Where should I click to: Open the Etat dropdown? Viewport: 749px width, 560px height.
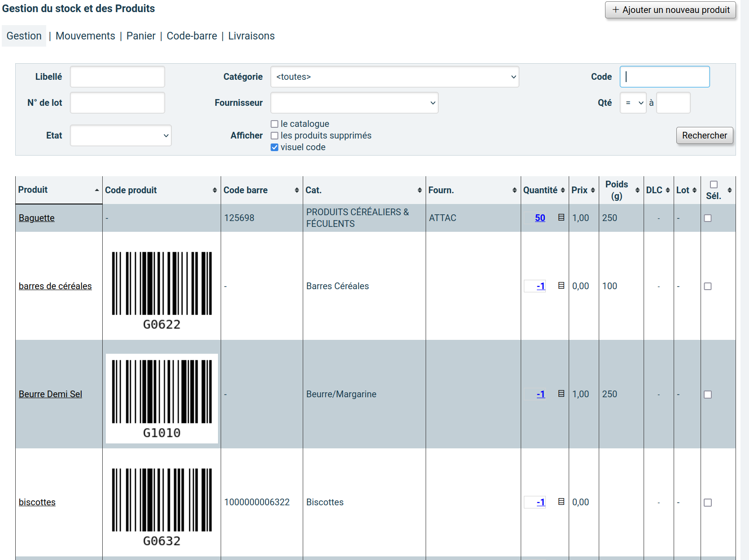(x=121, y=135)
